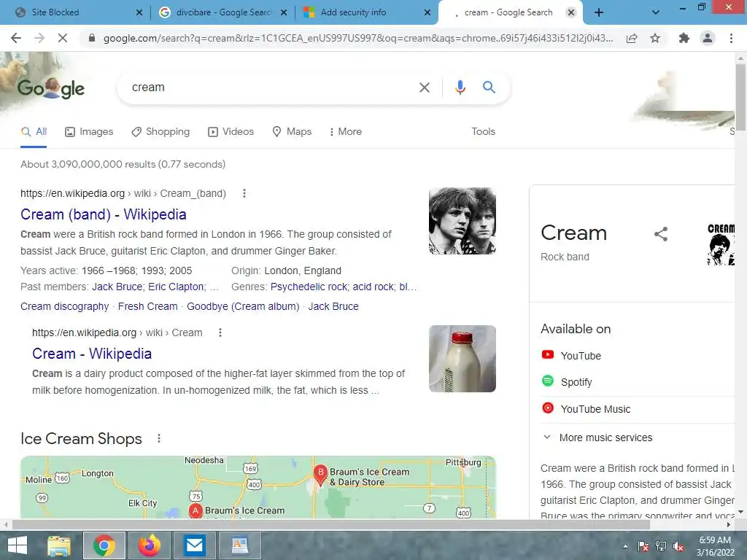Share this page from the address bar

tap(632, 38)
